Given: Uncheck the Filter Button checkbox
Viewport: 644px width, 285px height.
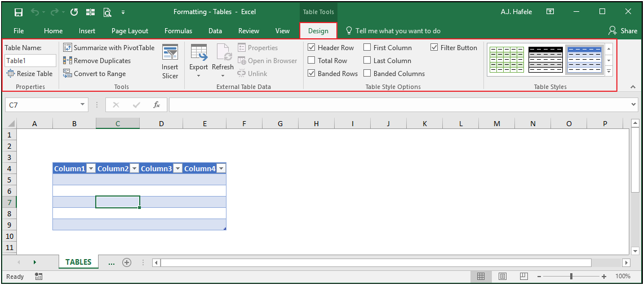Looking at the screenshot, I should [434, 48].
